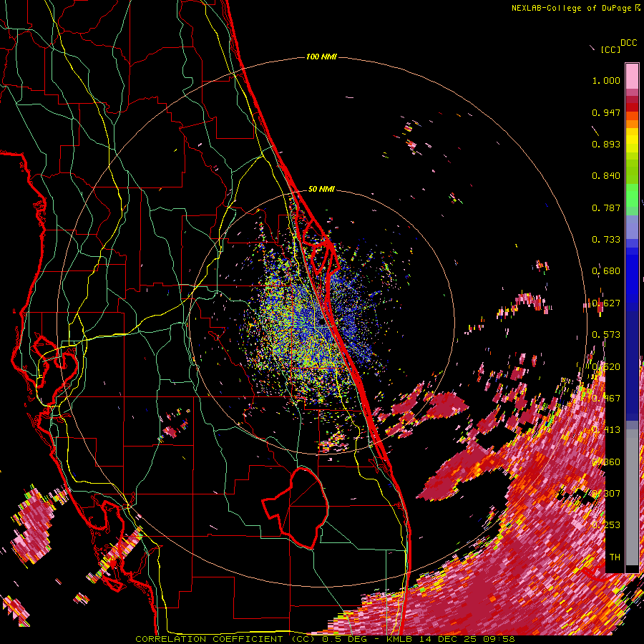The width and height of the screenshot is (644, 644).
Task: Click the CORRELATION COEFFICIENT caption at the bottom
Action: (209, 639)
